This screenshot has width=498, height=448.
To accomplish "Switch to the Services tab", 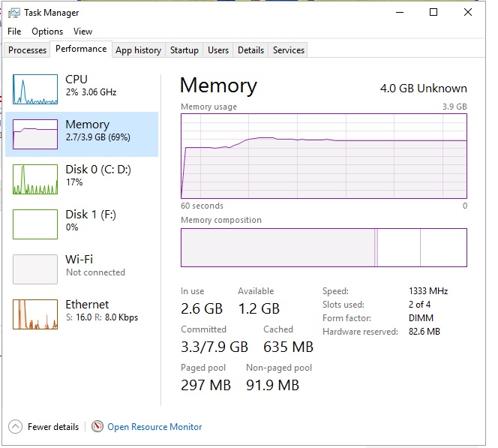I will coord(289,50).
